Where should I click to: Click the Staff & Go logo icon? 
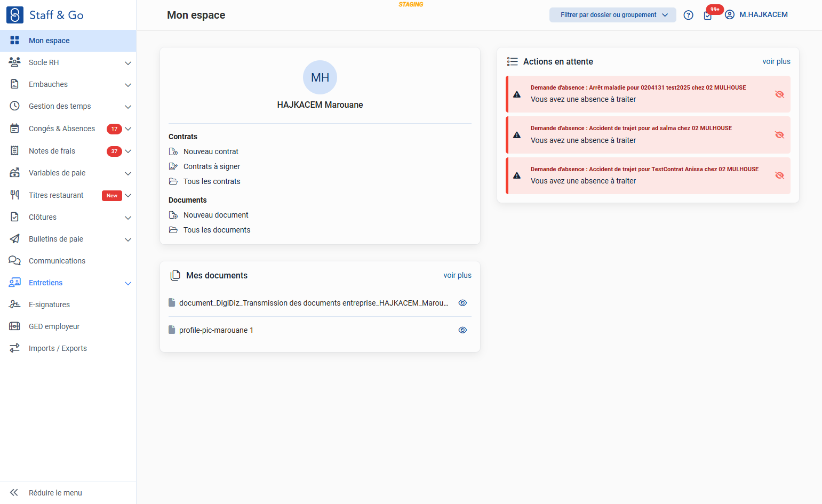(15, 15)
